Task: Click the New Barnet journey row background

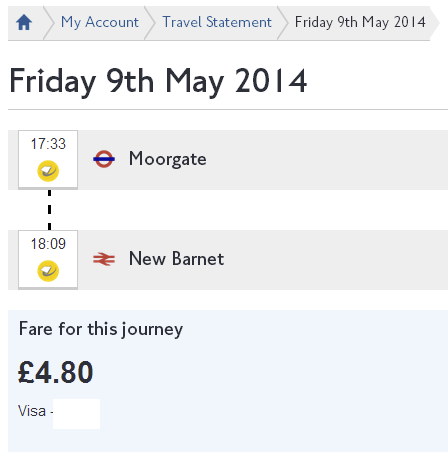Action: (228, 260)
